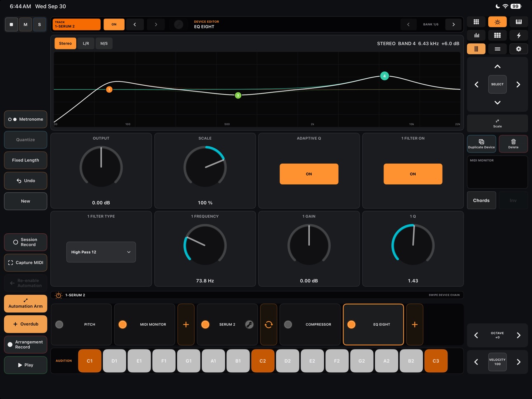Click Capture MIDI button
The image size is (532, 399).
26,263
